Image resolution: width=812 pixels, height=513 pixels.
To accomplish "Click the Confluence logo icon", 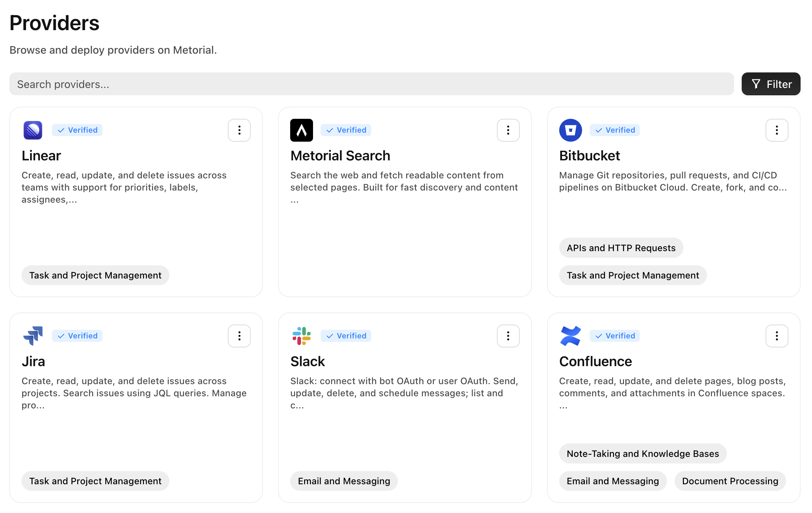I will point(570,336).
